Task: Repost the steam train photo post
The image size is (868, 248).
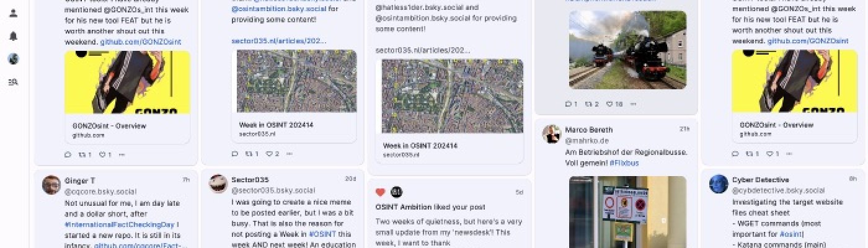Action: coord(592,104)
